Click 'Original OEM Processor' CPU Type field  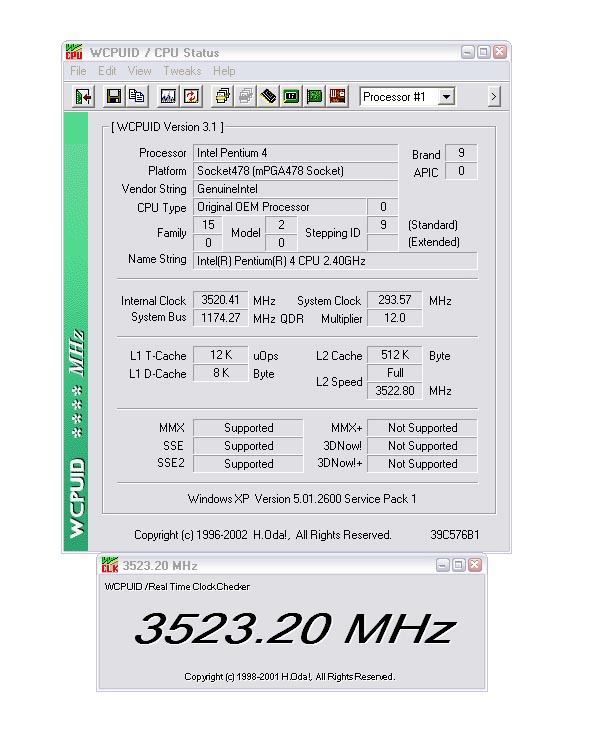(x=280, y=207)
